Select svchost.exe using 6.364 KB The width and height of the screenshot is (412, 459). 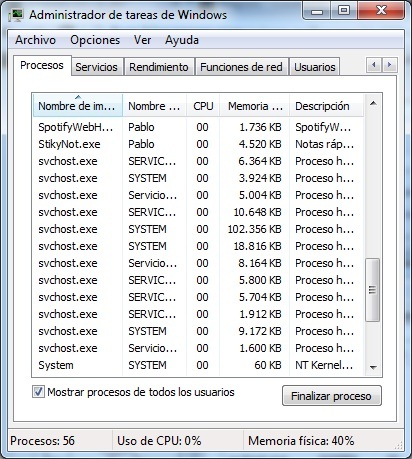pyautogui.click(x=198, y=161)
